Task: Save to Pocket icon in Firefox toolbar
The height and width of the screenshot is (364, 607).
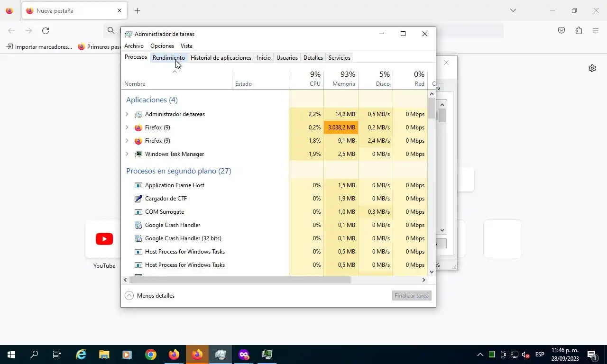Action: [x=561, y=31]
